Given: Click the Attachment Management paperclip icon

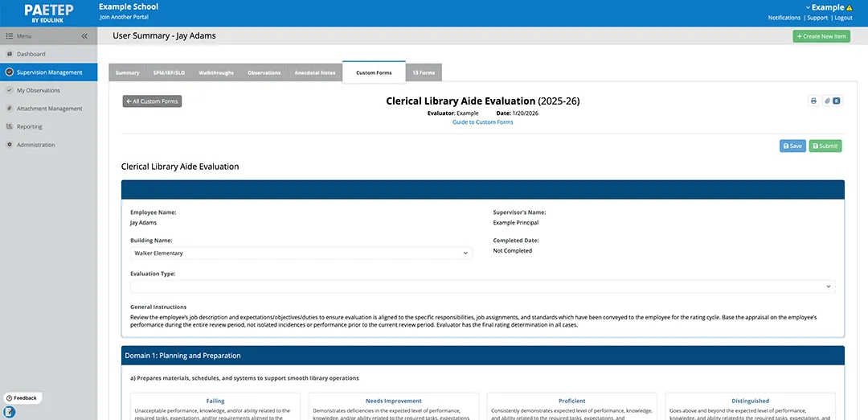Looking at the screenshot, I should click(x=10, y=109).
